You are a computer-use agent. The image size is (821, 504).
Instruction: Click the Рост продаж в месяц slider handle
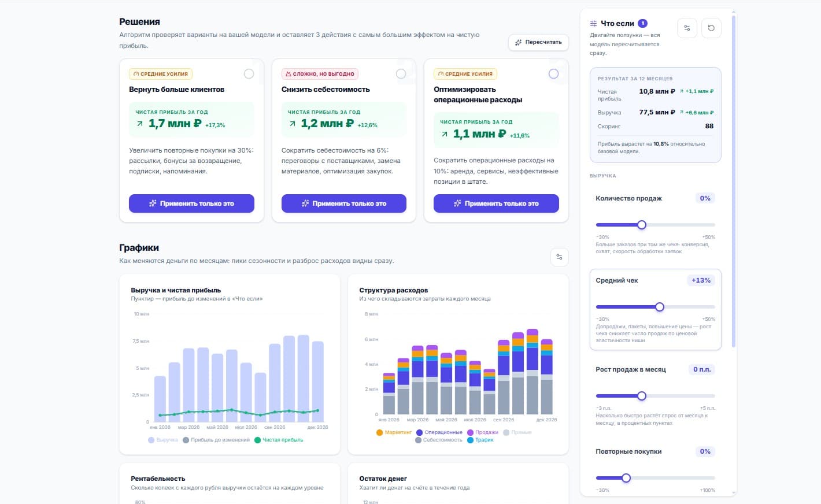click(x=642, y=396)
